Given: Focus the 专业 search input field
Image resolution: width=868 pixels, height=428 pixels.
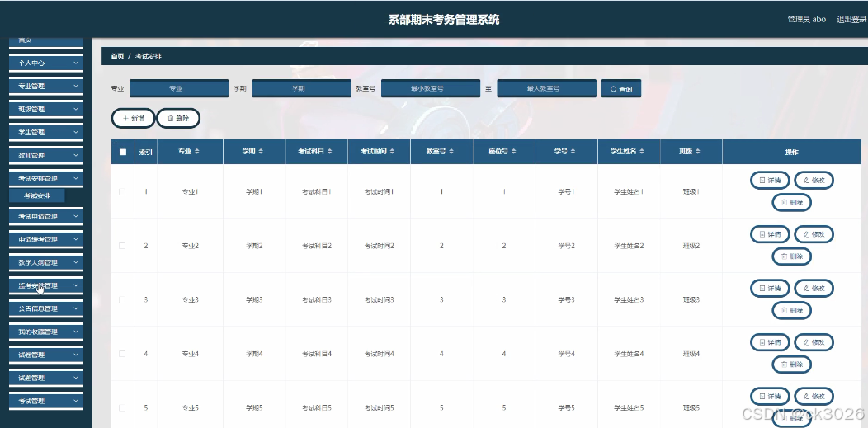Looking at the screenshot, I should click(179, 88).
